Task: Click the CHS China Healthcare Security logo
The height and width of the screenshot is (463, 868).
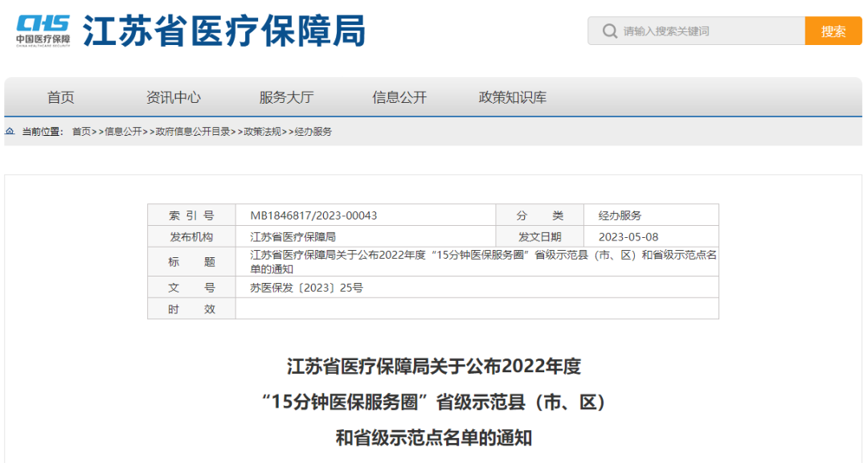Action: (43, 31)
